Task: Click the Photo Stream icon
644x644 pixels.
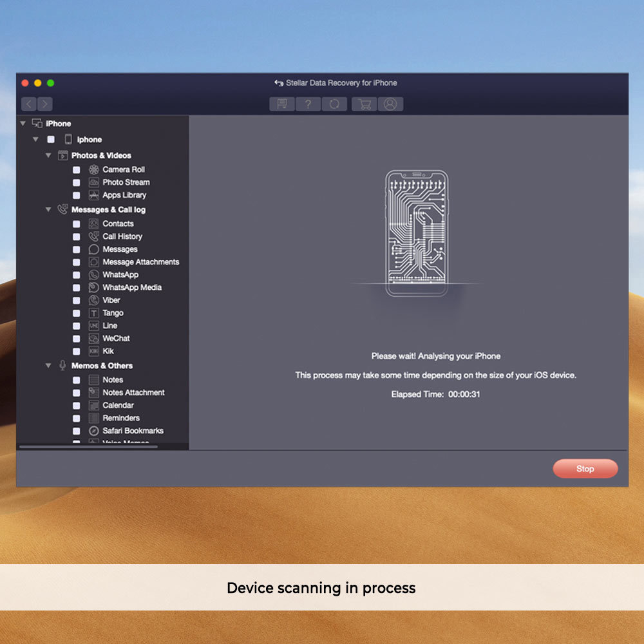Action: (x=94, y=182)
